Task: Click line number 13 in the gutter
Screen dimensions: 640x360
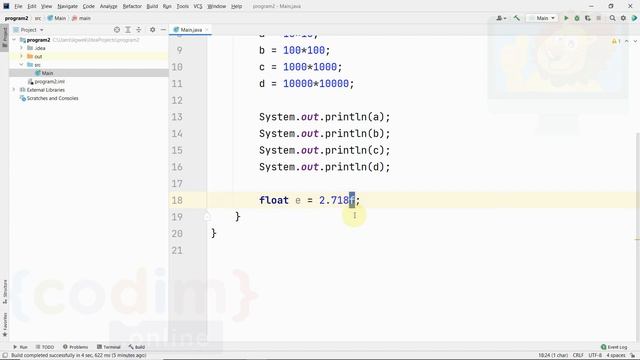Action: [177, 117]
